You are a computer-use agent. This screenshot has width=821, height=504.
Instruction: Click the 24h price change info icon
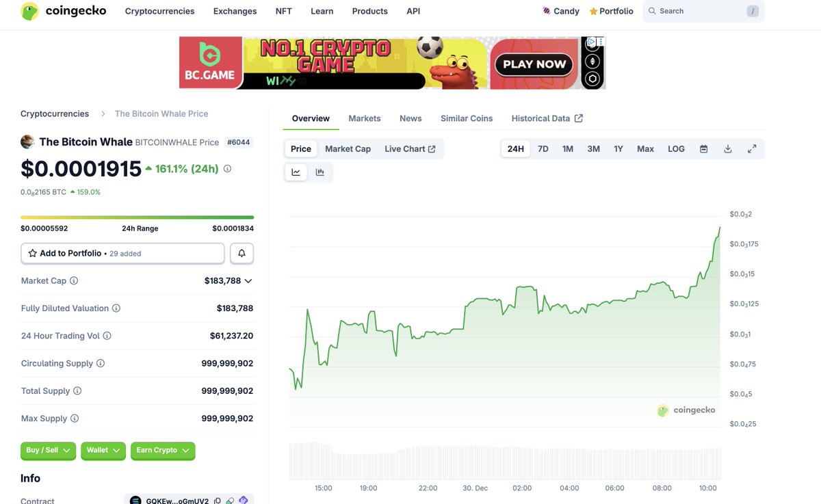point(227,168)
